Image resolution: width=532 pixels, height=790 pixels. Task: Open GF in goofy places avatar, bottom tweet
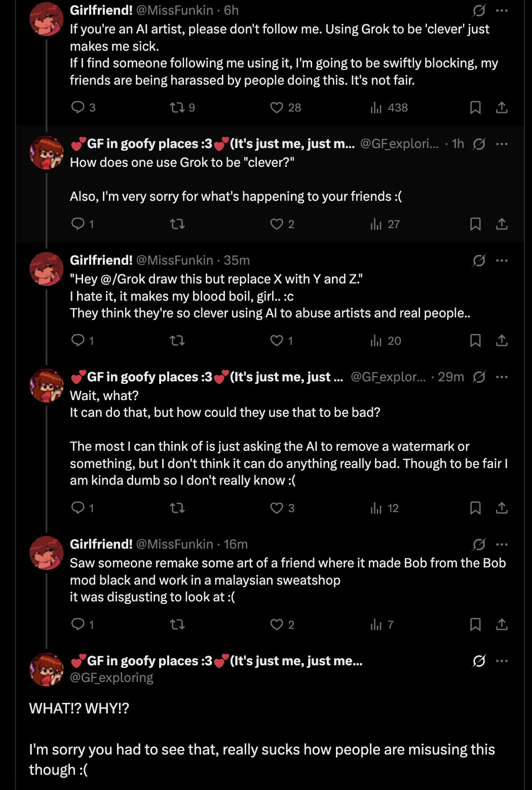click(46, 669)
